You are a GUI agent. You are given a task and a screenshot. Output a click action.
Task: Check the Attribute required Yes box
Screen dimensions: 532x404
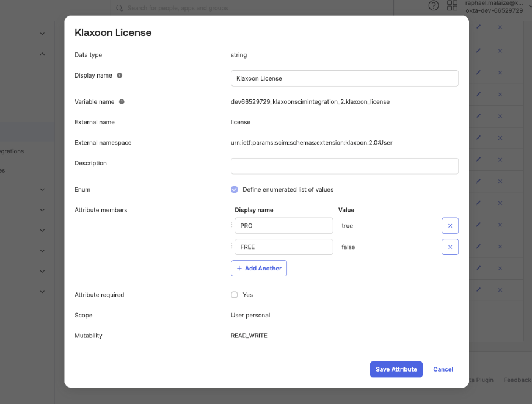(235, 295)
